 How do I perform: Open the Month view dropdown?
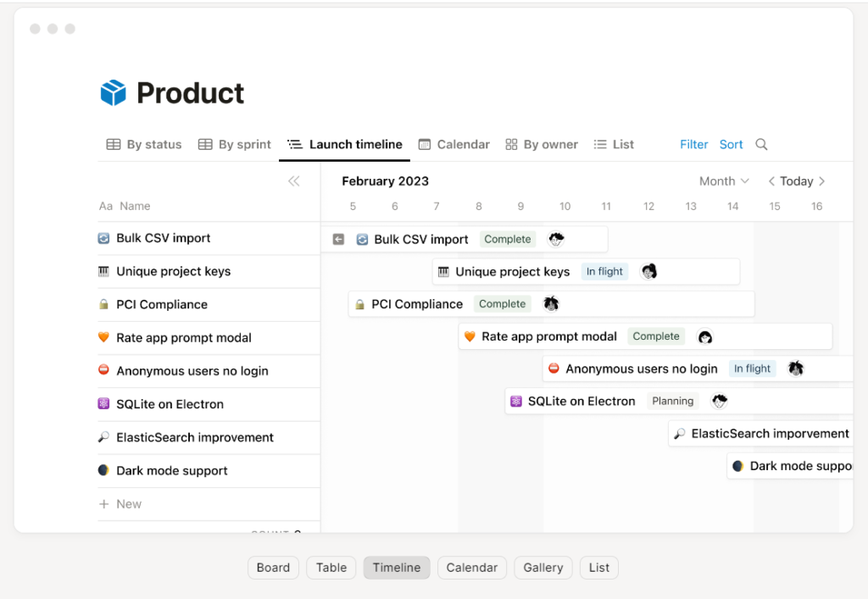click(724, 180)
